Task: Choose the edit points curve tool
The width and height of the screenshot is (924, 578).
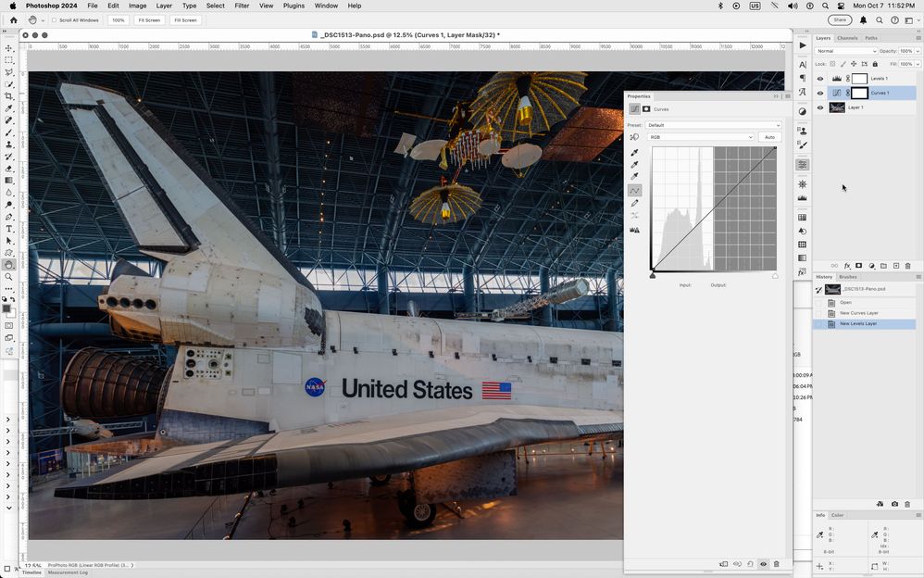Action: [634, 191]
